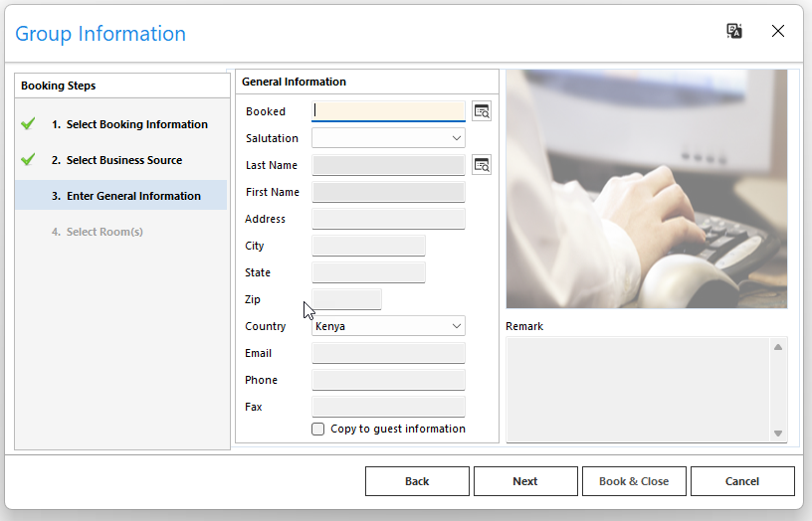Click into the State field
The width and height of the screenshot is (812, 521).
369,272
